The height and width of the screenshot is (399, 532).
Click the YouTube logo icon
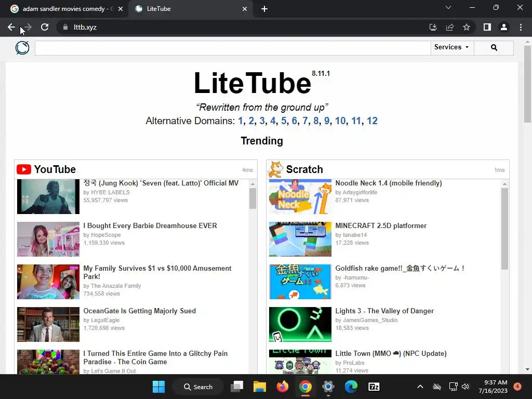24,169
